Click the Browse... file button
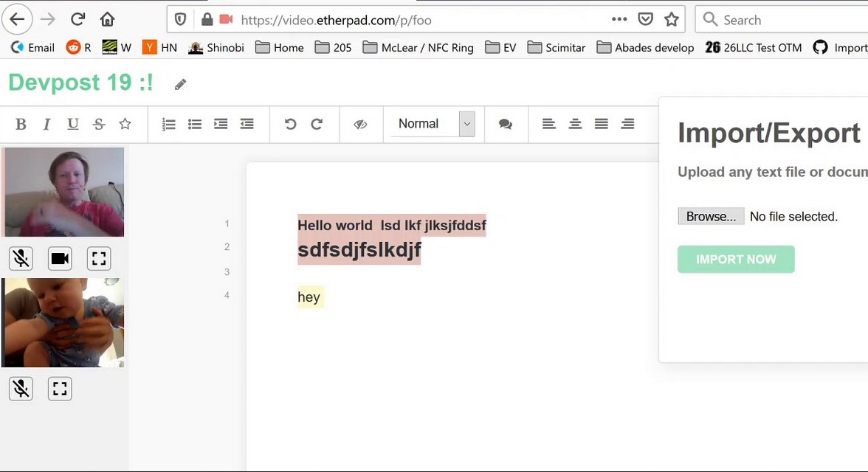 [711, 216]
